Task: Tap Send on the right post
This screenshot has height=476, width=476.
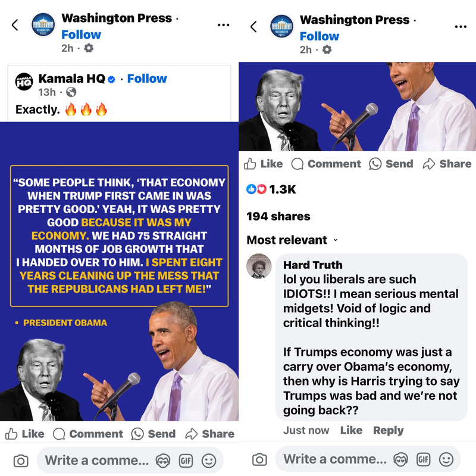Action: pyautogui.click(x=391, y=164)
